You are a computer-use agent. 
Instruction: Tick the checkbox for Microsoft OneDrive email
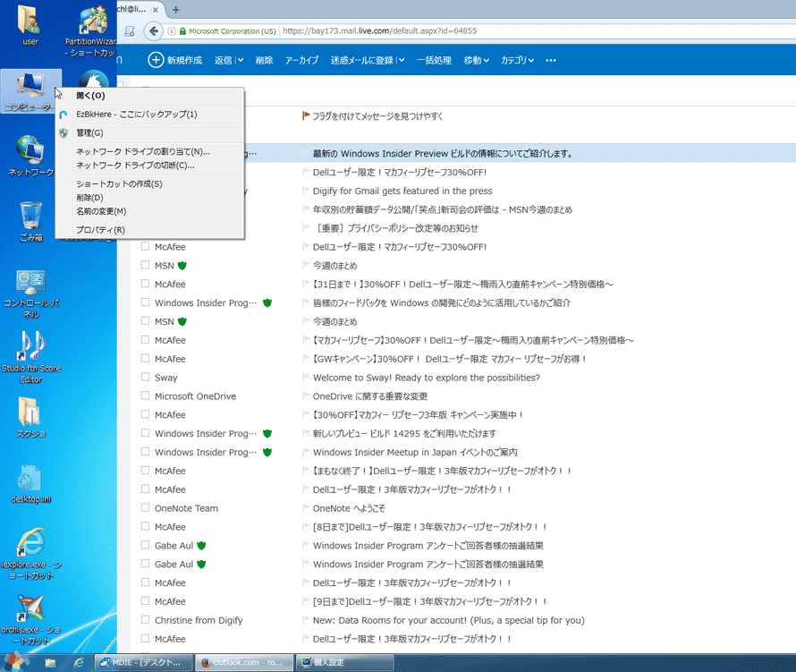click(145, 396)
